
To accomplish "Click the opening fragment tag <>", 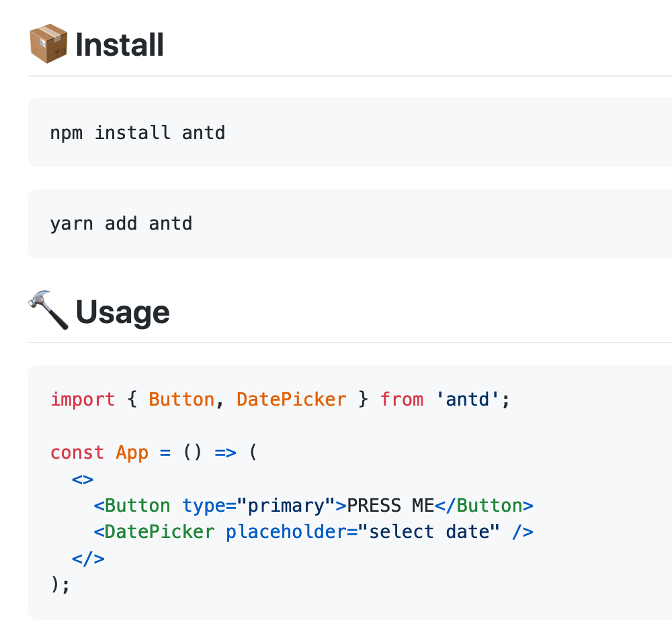I will [83, 480].
